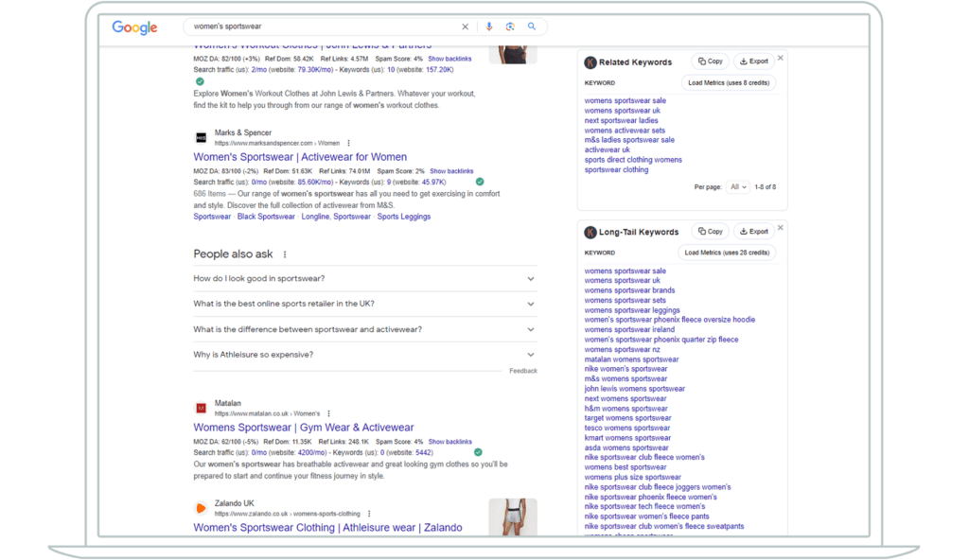Show backlinks for Matalan result

(x=449, y=442)
